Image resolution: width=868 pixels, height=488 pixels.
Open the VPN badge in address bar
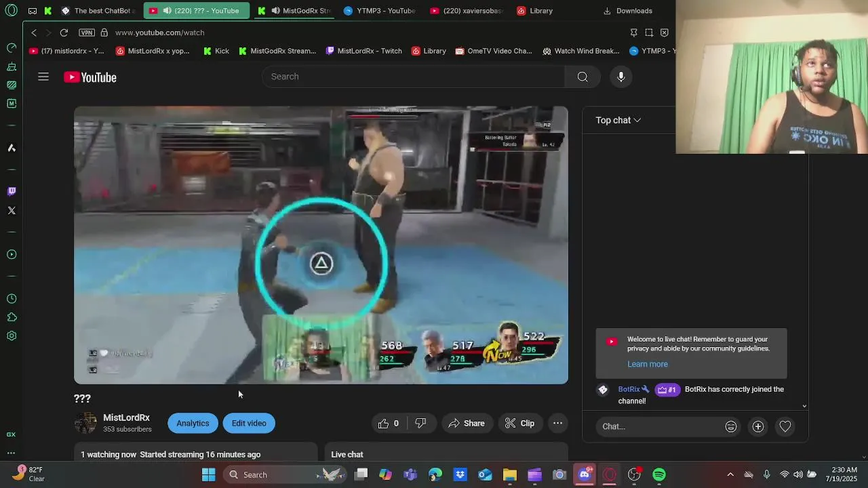coord(86,33)
